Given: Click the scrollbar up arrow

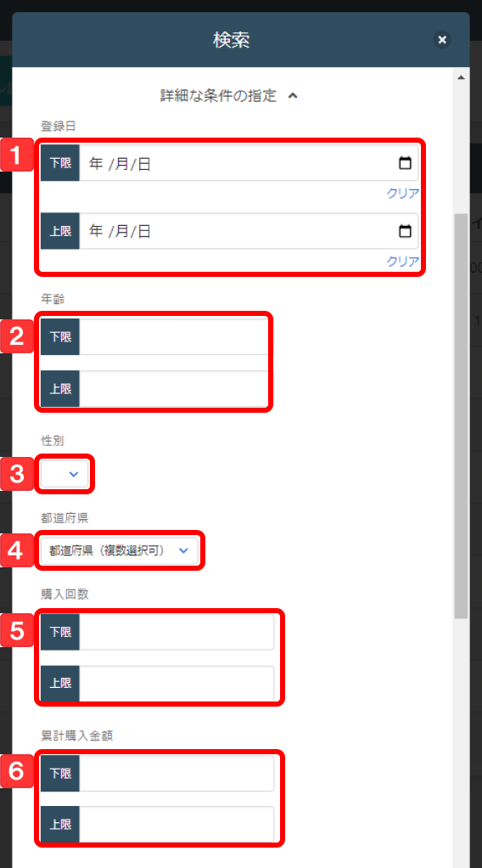Looking at the screenshot, I should pyautogui.click(x=461, y=77).
